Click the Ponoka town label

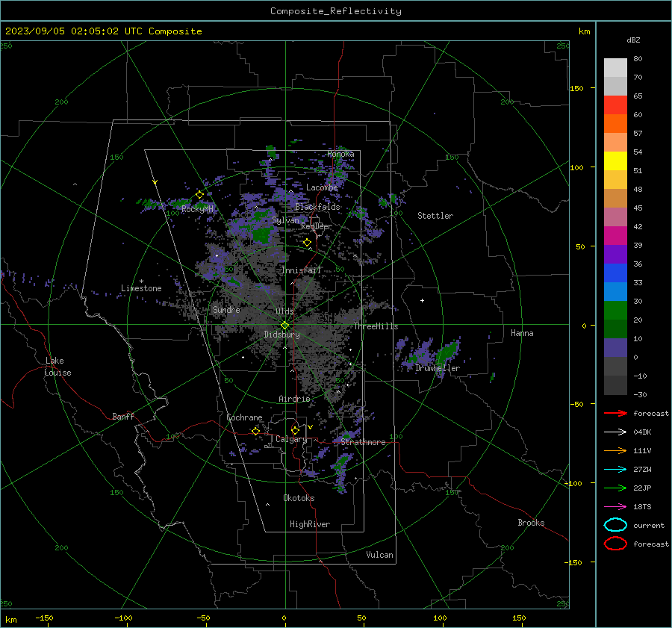click(340, 154)
